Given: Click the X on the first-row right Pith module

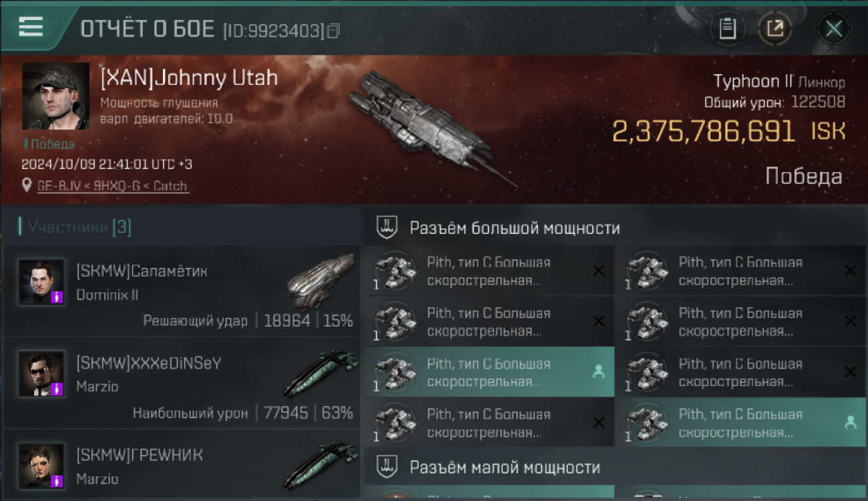Looking at the screenshot, I should [x=850, y=271].
